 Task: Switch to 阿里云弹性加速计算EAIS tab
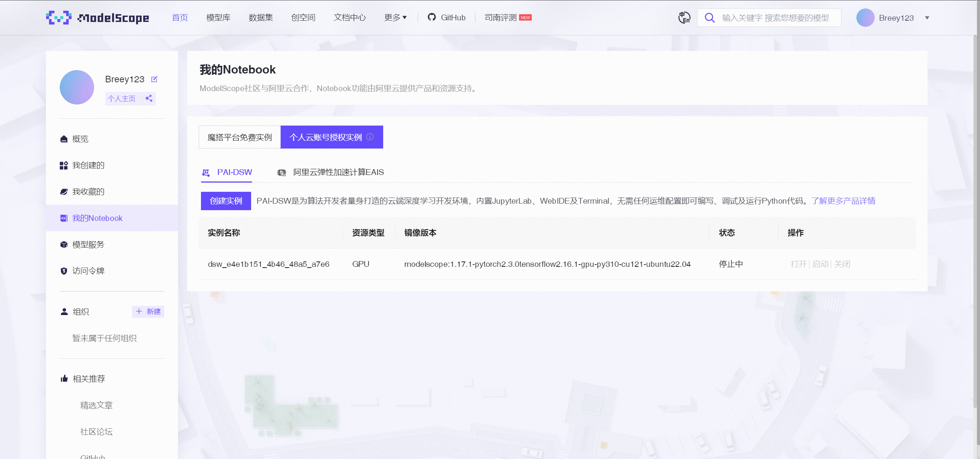pos(331,173)
